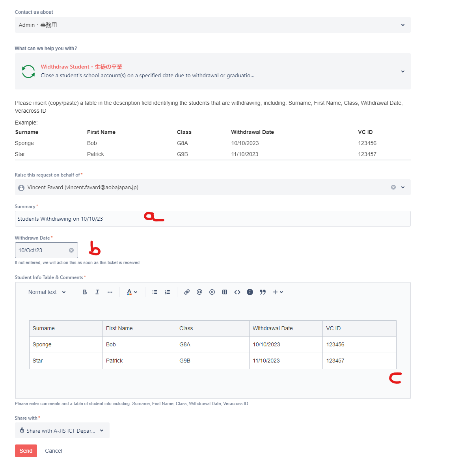449x476 pixels.
Task: Open more formatting options (ellipsis)
Action: pos(110,292)
